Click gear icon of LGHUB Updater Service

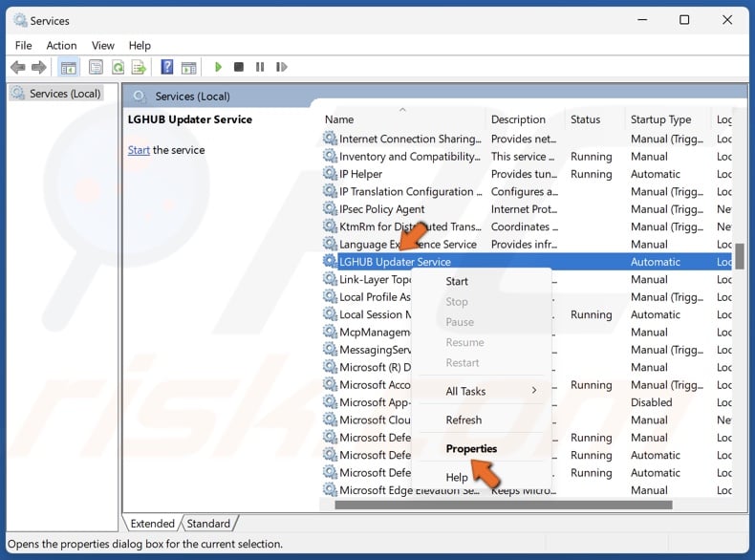point(330,261)
